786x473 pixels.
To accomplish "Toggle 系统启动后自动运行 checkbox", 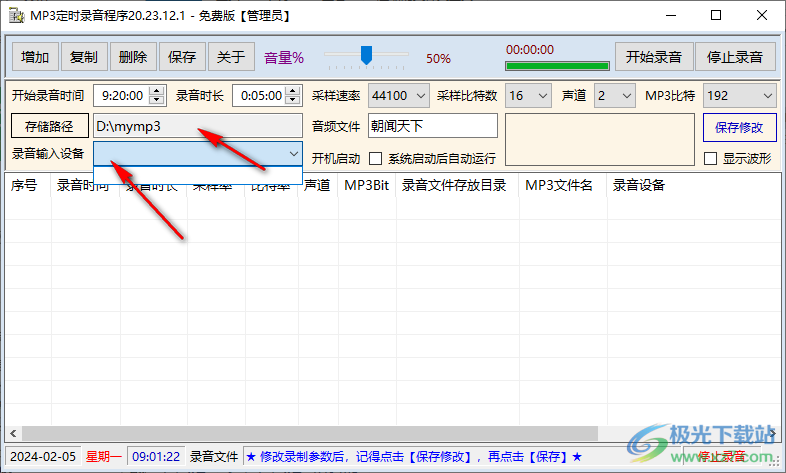I will (x=375, y=158).
